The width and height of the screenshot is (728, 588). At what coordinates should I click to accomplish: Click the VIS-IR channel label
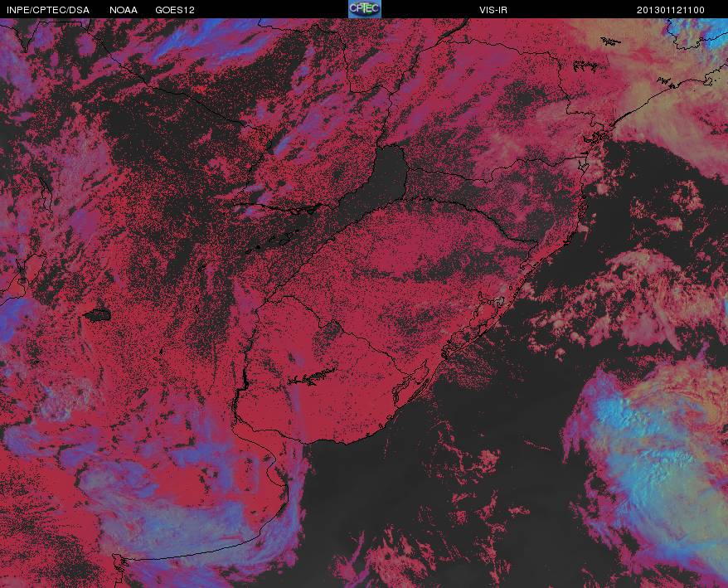(493, 10)
